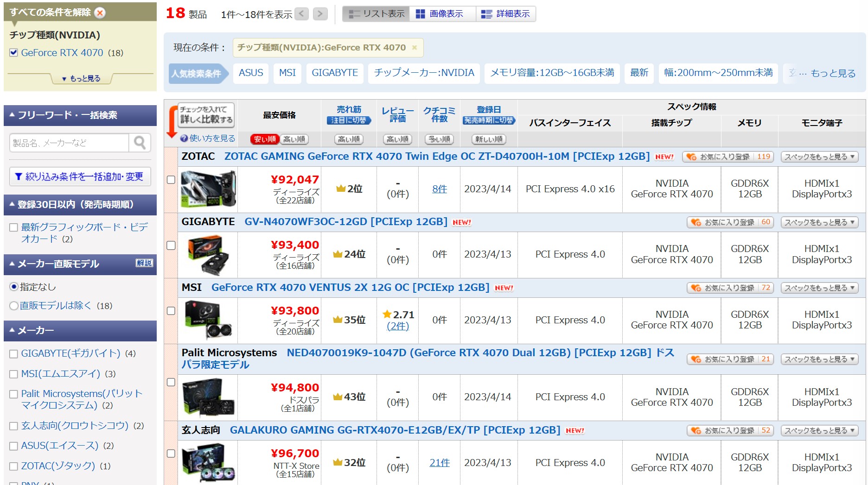
Task: Add ZOTAC Twin Edge OC to favorites
Action: (x=728, y=157)
